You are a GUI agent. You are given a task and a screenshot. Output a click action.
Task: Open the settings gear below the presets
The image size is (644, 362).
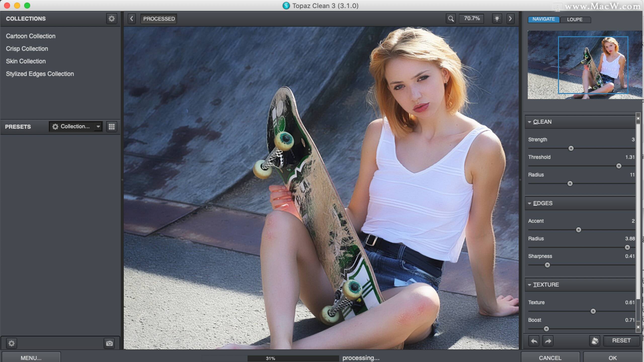click(12, 343)
